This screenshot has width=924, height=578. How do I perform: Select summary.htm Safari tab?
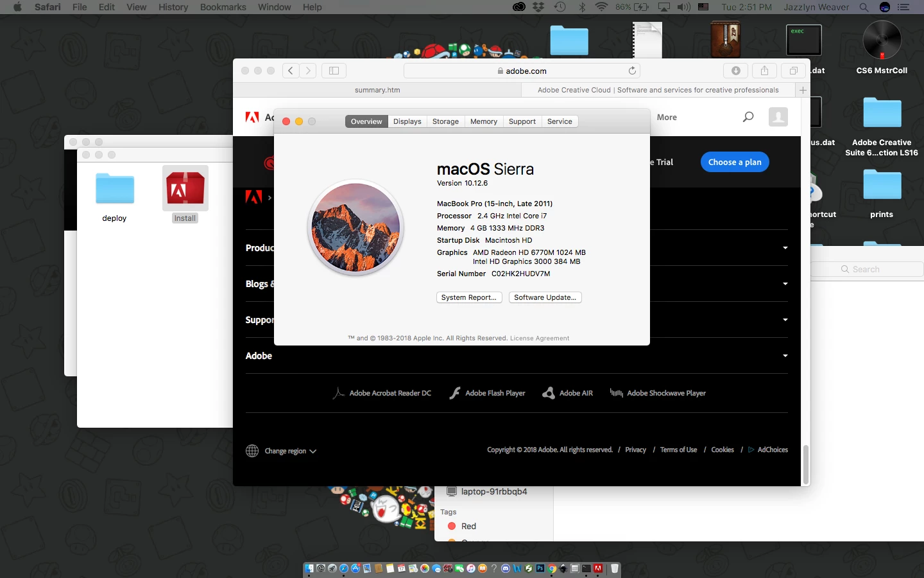click(377, 90)
